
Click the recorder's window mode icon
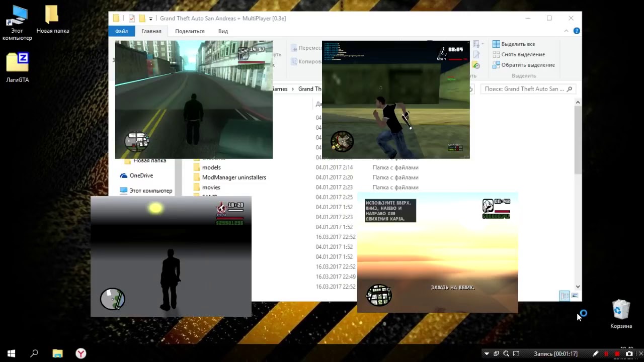click(x=496, y=354)
